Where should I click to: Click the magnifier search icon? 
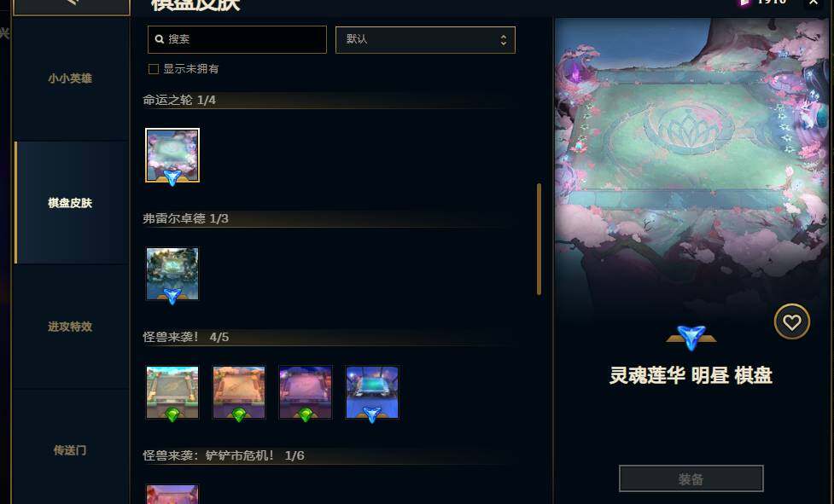pyautogui.click(x=159, y=39)
